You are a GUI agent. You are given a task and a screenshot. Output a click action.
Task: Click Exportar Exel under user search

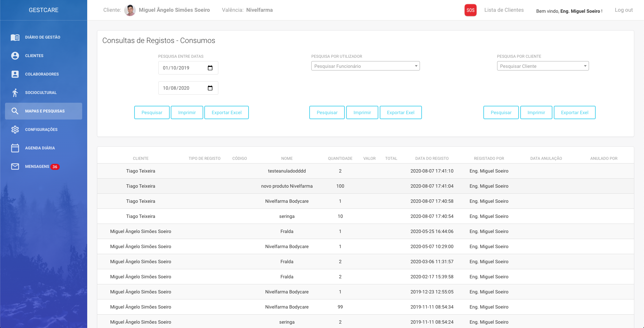[x=401, y=112]
